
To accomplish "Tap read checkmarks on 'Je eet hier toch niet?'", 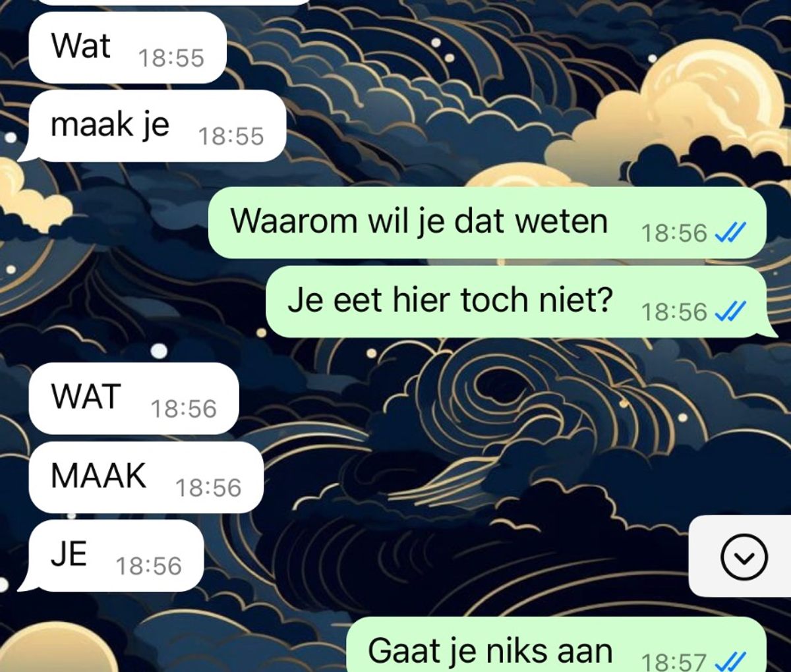I will [x=730, y=310].
